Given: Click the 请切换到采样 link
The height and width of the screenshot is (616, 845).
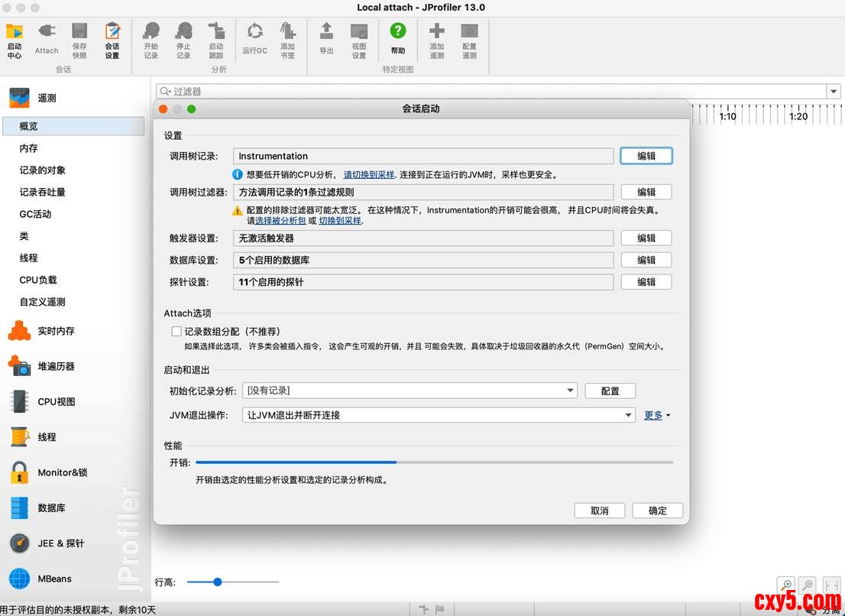Looking at the screenshot, I should coord(368,175).
